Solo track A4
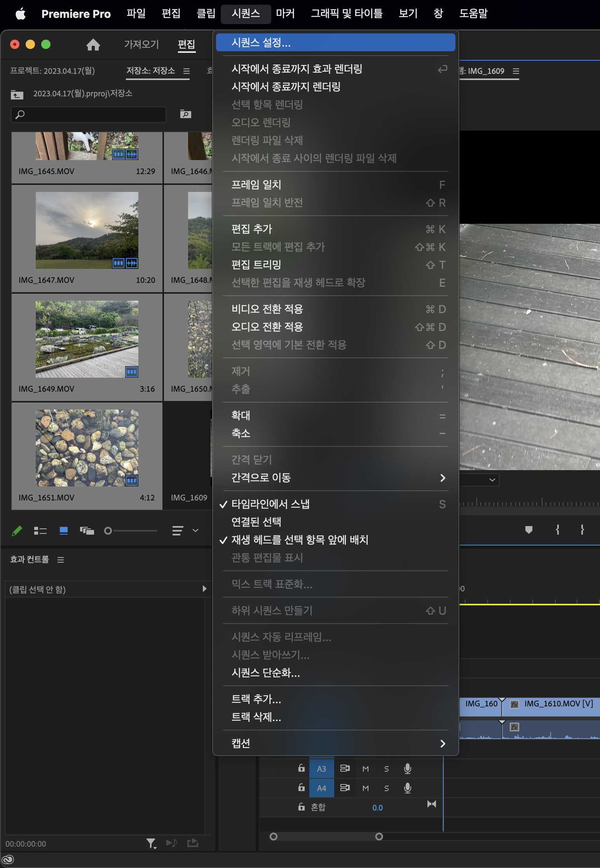The width and height of the screenshot is (600, 868). coord(387,788)
